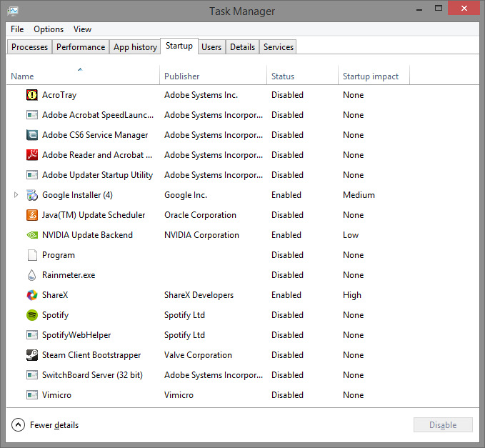Click the Adobe Acrobat SpeedLauncher row icon
This screenshot has width=485, height=448.
32,115
